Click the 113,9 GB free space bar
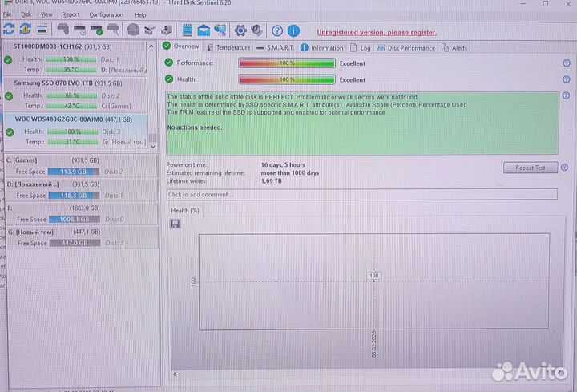This screenshot has height=392, width=577. (x=74, y=172)
